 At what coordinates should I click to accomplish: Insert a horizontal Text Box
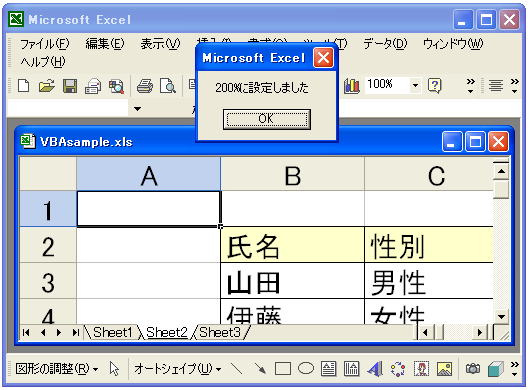pyautogui.click(x=328, y=369)
